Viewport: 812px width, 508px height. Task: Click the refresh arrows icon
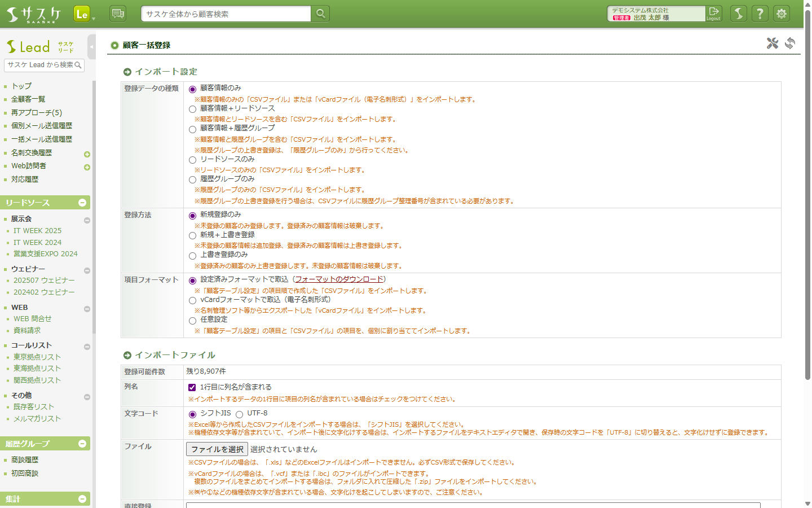[790, 43]
